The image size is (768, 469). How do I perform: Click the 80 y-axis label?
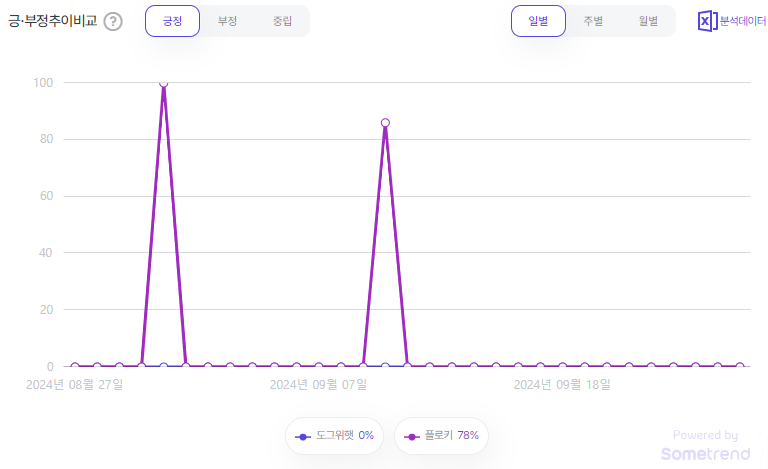47,139
